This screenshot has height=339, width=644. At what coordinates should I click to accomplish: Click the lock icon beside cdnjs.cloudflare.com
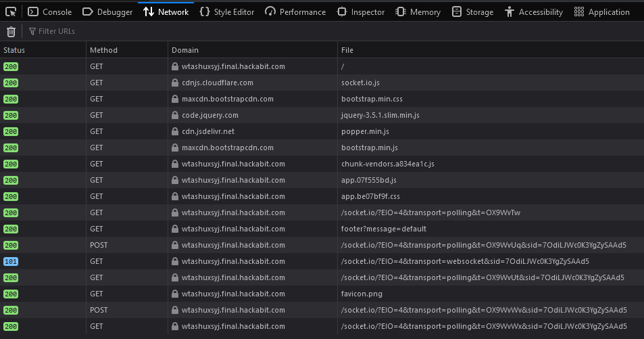(x=176, y=83)
